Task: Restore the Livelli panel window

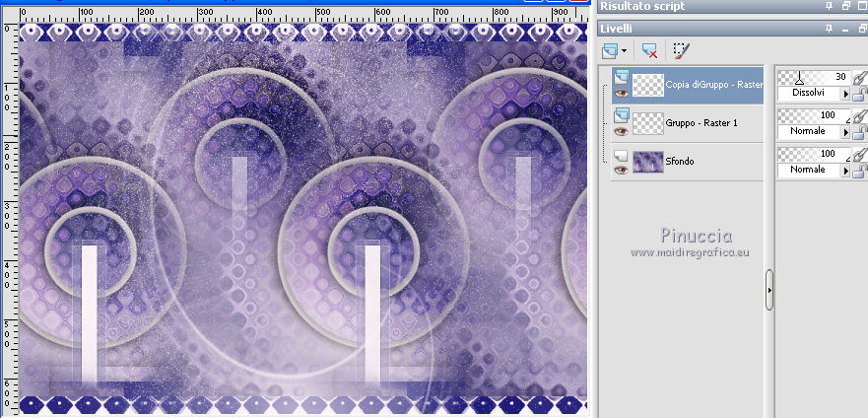Action: point(861,29)
